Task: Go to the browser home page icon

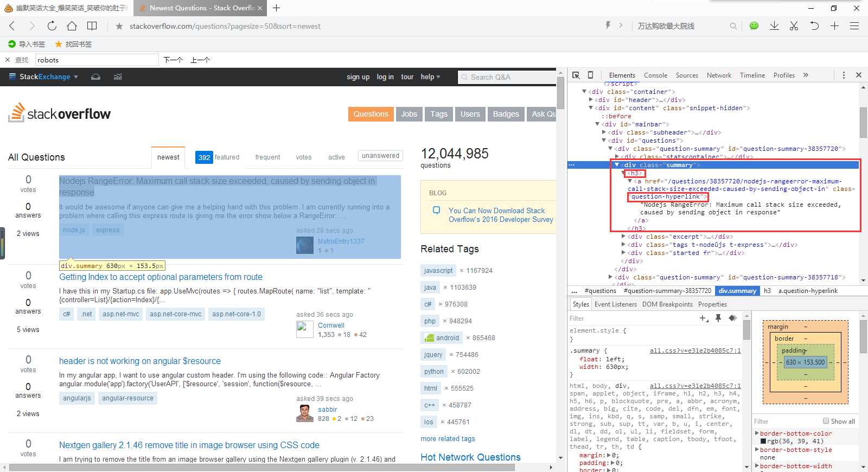Action: pos(72,25)
